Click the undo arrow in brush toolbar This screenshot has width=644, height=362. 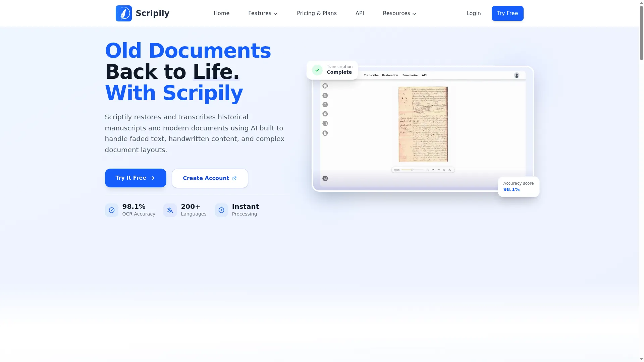[433, 170]
